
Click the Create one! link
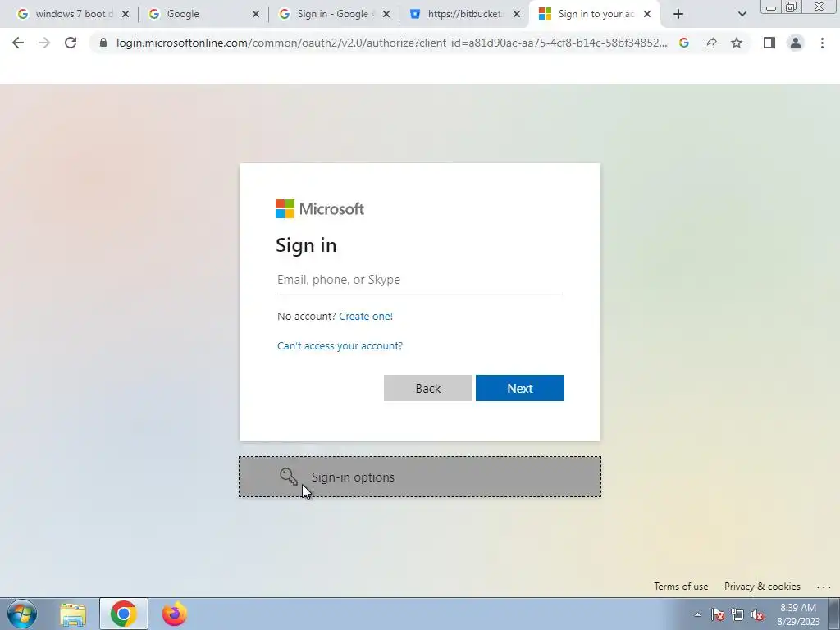point(366,316)
